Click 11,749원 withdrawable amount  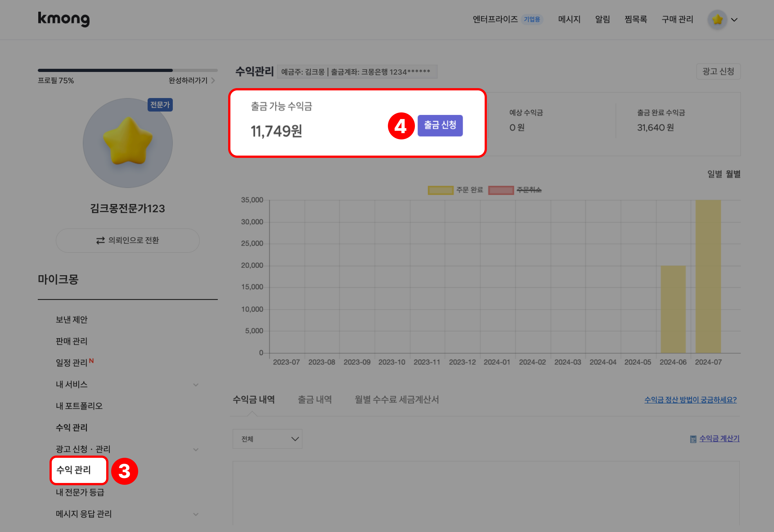tap(277, 131)
